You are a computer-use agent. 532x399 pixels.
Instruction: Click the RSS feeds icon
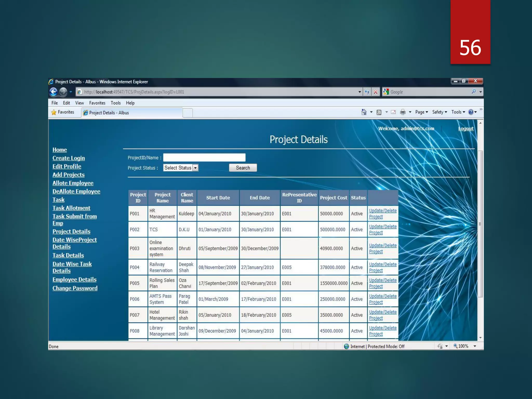[x=379, y=112]
